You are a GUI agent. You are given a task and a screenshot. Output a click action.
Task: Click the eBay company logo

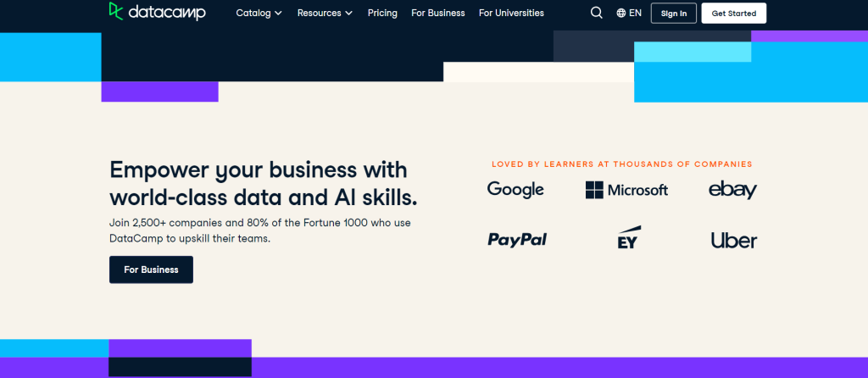(x=732, y=190)
